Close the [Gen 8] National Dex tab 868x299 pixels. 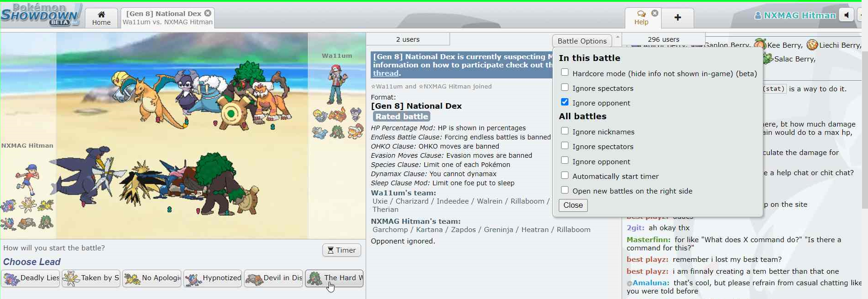point(208,13)
